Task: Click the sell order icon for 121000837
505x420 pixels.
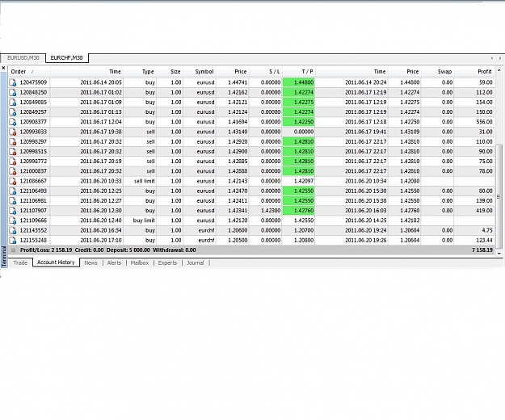Action: (x=13, y=171)
